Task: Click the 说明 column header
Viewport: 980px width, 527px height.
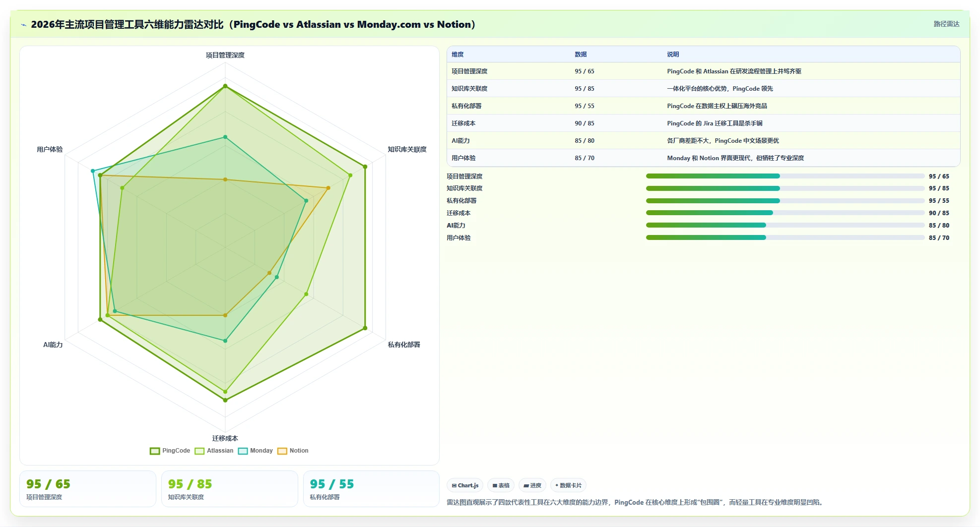Action: tap(673, 55)
